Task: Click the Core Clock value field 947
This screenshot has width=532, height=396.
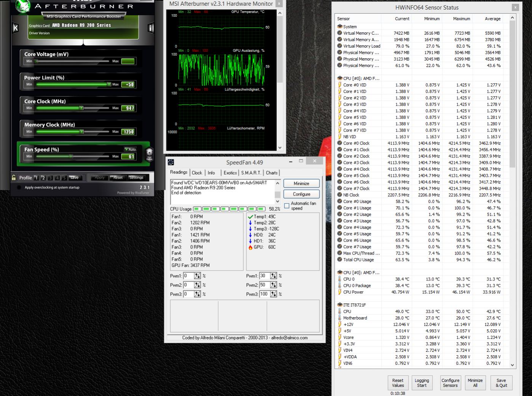Action: 128,108
